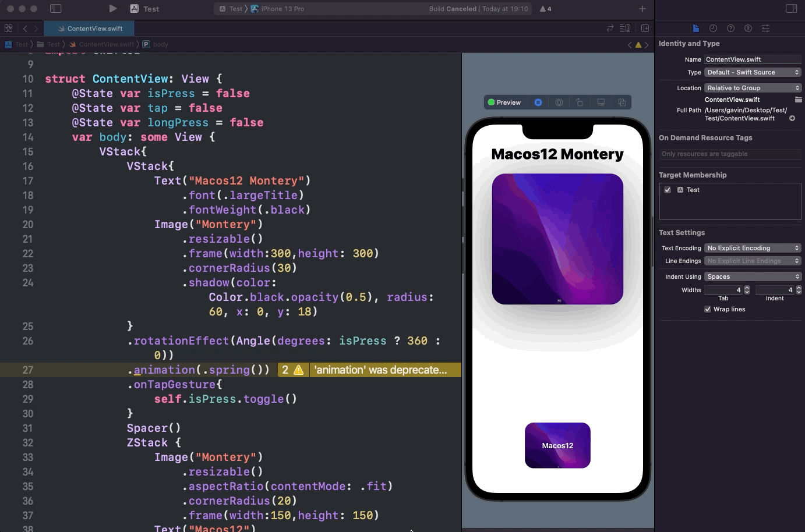Open the related items grid menu

pos(8,28)
